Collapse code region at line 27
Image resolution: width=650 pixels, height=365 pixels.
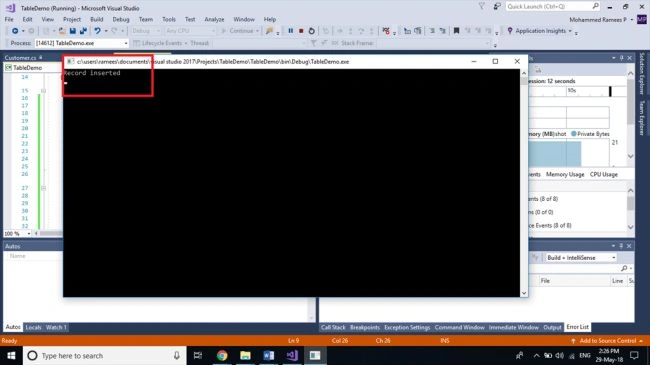tap(44, 188)
